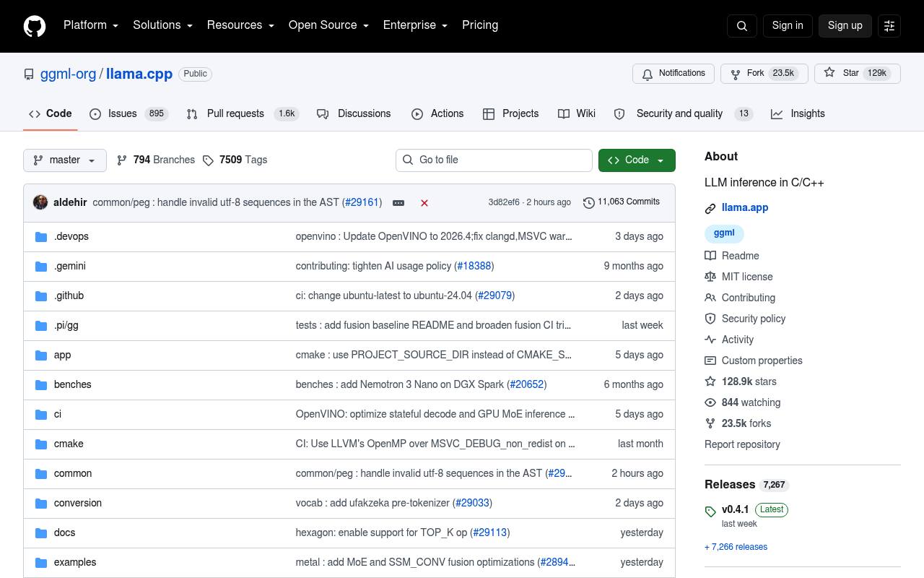View failed checks red X status
924x578 pixels.
(424, 203)
